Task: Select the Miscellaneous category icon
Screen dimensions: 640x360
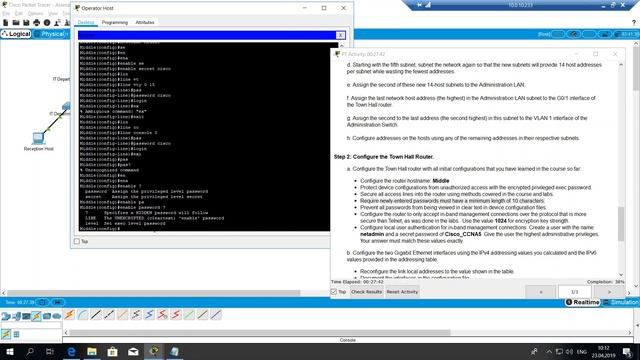Action: 47,316
